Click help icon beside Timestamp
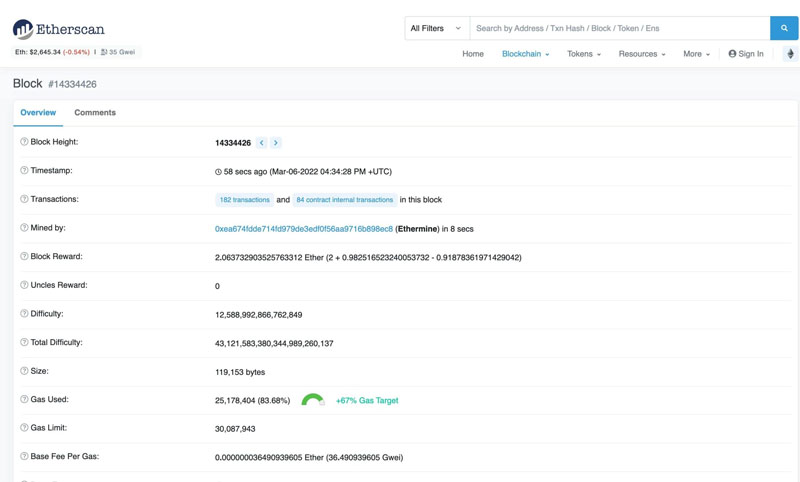Viewport: 800px width, 482px height. pyautogui.click(x=24, y=170)
